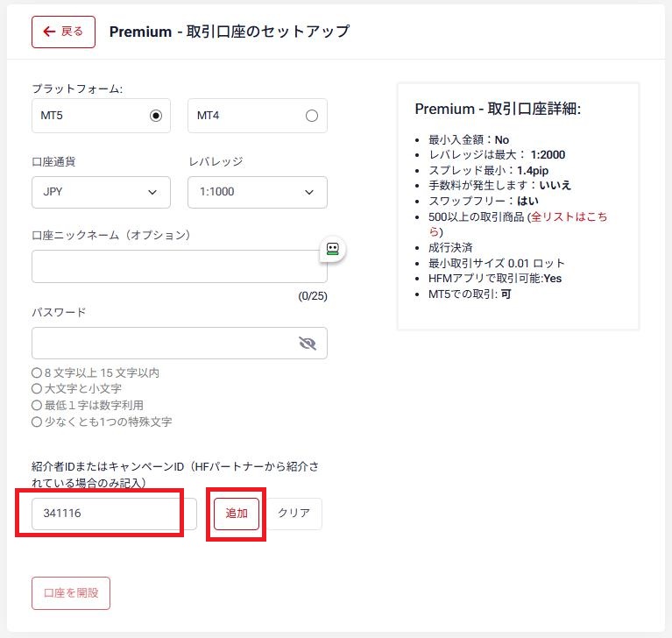Open the 1:1000 leverage dropdown
The image size is (672, 638).
click(x=257, y=192)
